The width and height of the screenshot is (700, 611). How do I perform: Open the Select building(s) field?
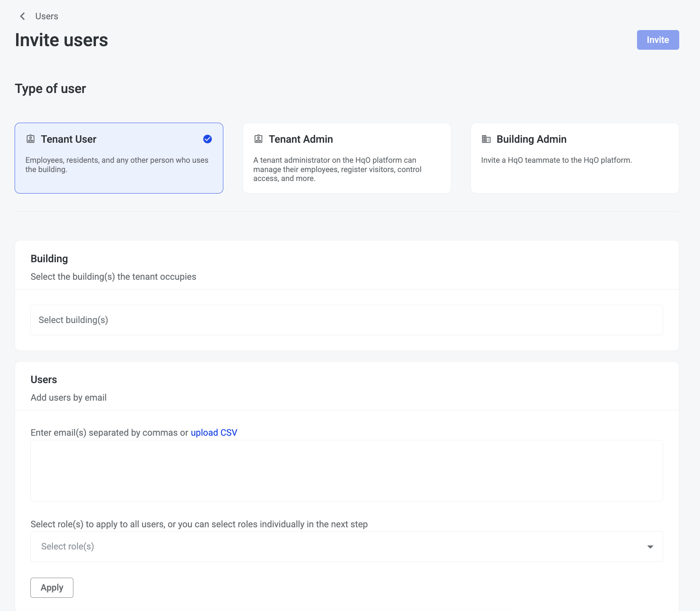[346, 320]
